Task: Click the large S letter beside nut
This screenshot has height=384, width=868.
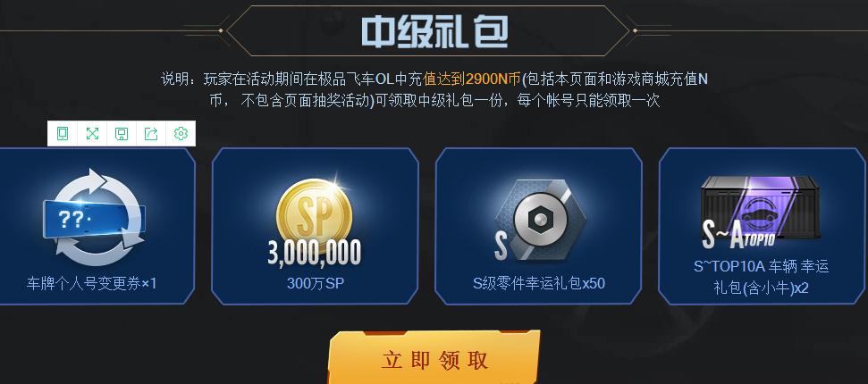Action: (501, 246)
